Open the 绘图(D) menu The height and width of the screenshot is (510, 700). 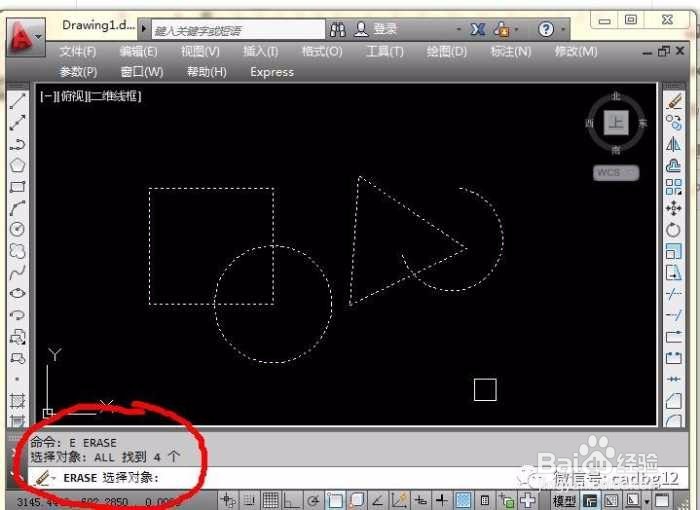click(446, 52)
